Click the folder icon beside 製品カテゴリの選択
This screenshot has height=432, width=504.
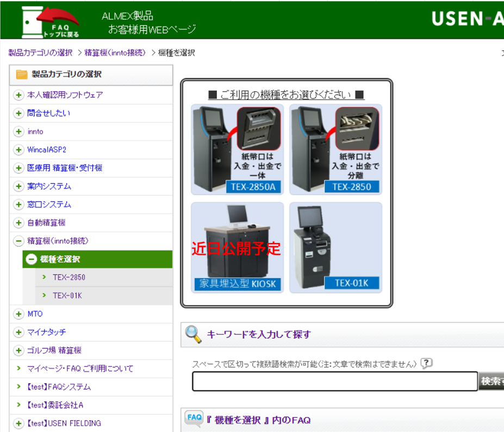(x=22, y=74)
